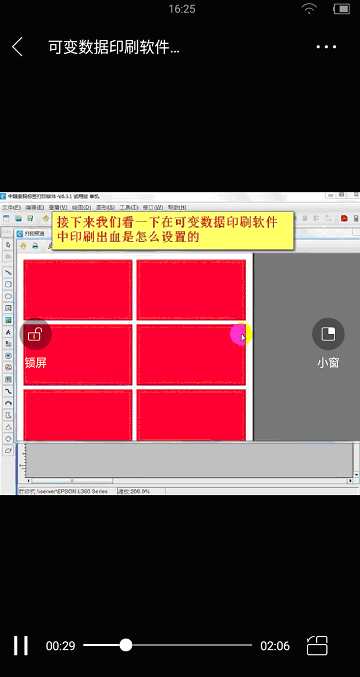The image size is (360, 677).
Task: Click the 文件(F) menu in the video
Action: point(11,207)
